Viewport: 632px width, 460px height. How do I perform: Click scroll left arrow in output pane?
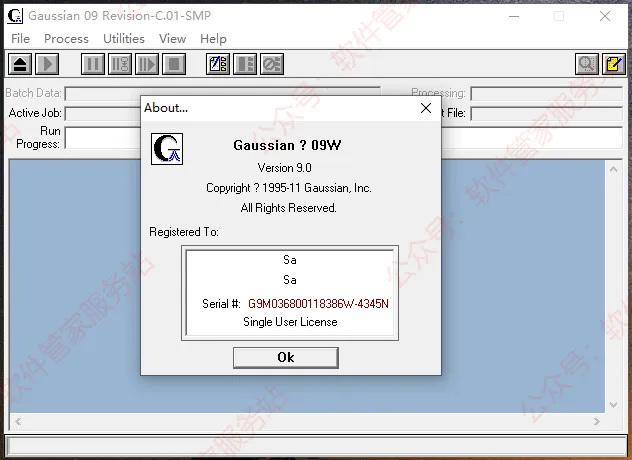point(18,422)
